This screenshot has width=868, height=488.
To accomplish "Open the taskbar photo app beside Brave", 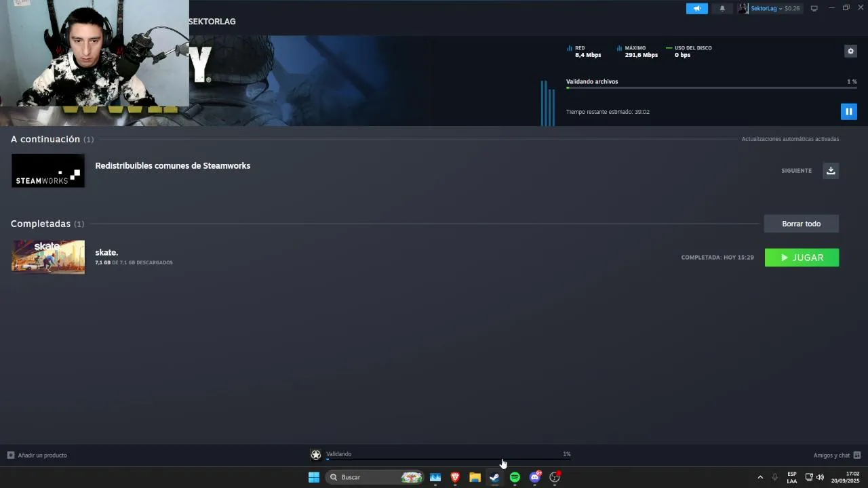I will pyautogui.click(x=435, y=477).
